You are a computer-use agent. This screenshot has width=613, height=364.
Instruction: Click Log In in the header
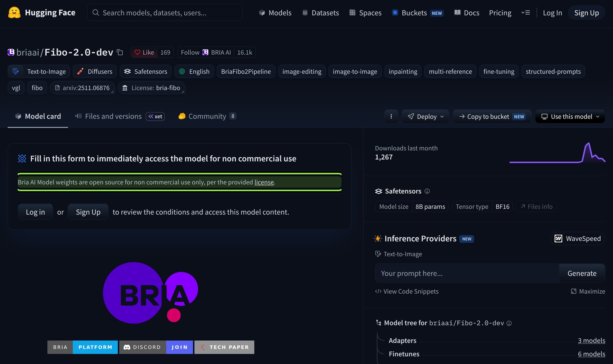click(x=552, y=12)
